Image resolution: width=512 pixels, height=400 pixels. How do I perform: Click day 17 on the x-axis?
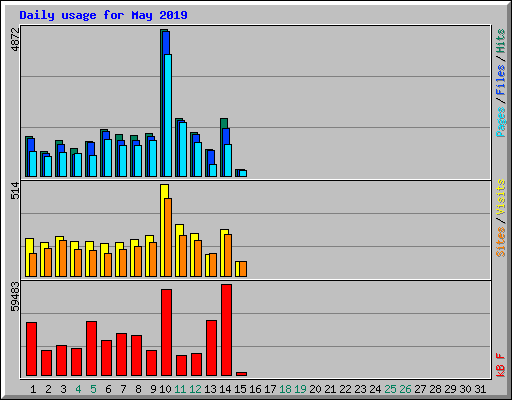point(270,389)
